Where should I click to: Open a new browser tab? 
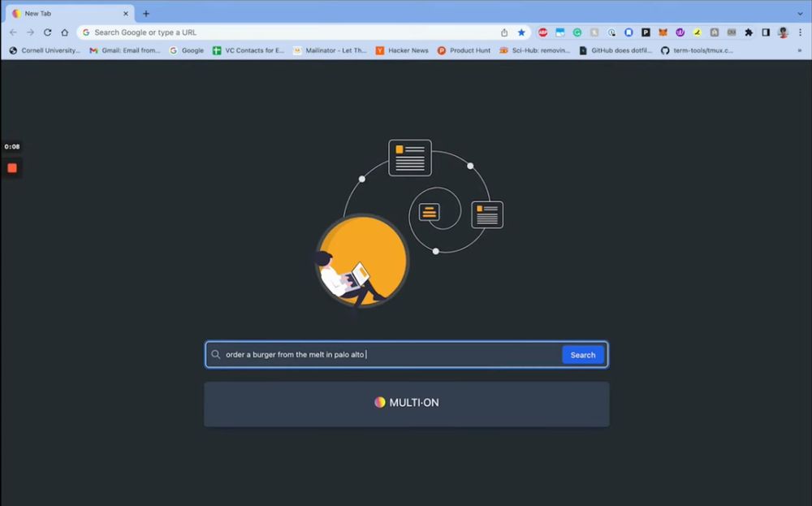pyautogui.click(x=146, y=14)
